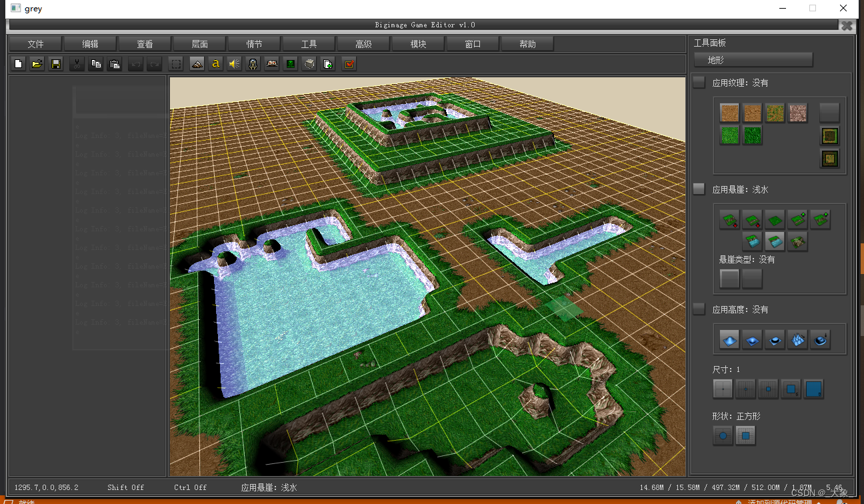Select the raise cliff by two icon
Viewport: 864px width, 504px height.
tap(820, 219)
